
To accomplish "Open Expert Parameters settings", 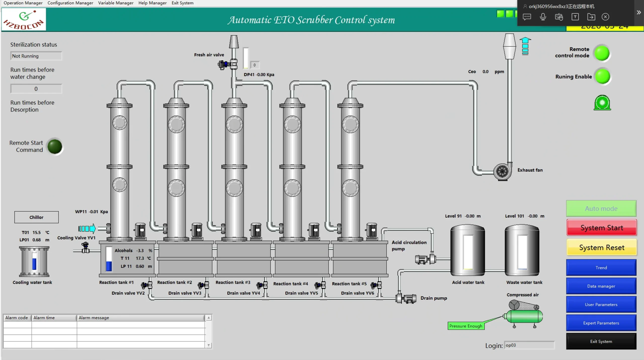I will 601,323.
